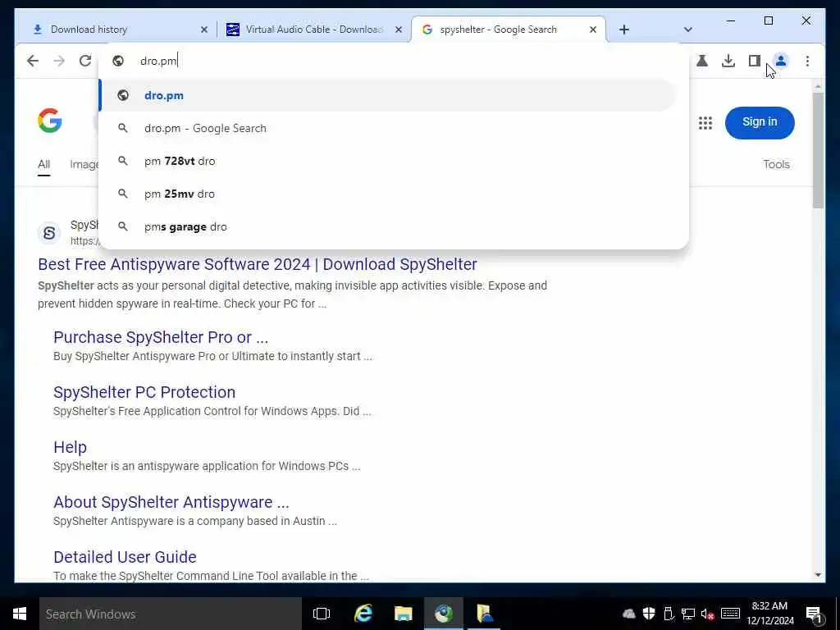Open File Explorer from taskbar
This screenshot has width=840, height=630.
[x=403, y=614]
